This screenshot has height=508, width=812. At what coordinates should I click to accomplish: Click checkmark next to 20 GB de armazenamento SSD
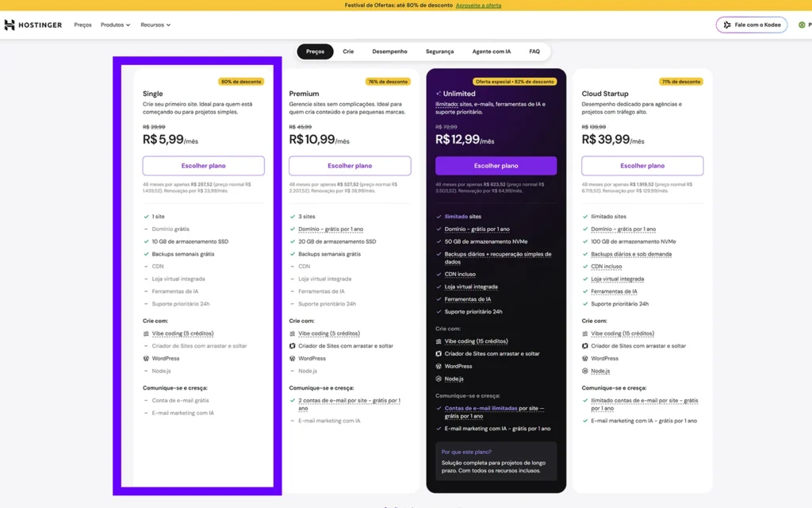tap(292, 241)
